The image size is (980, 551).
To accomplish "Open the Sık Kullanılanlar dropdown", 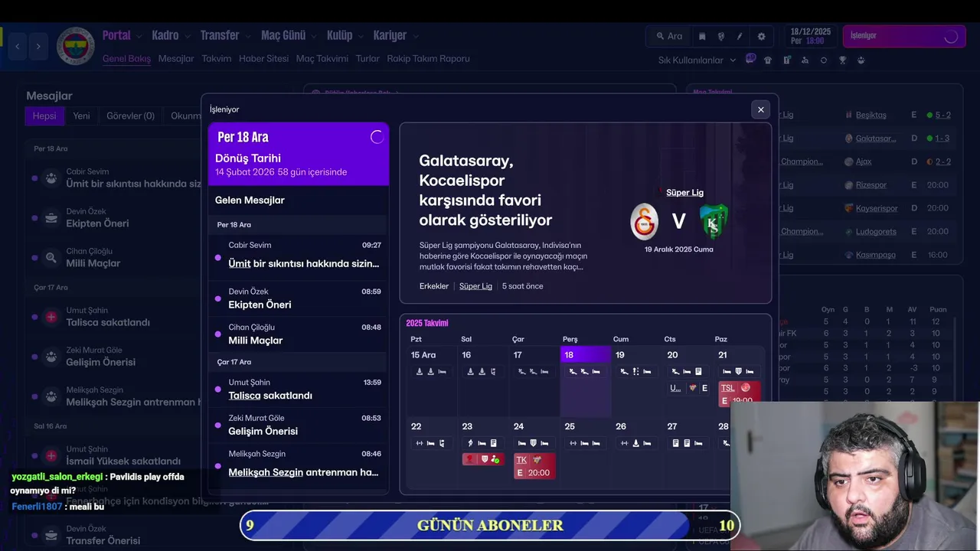I will (697, 60).
